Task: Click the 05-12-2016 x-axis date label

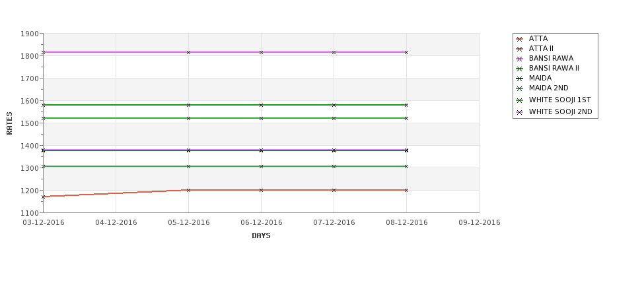Action: point(188,223)
